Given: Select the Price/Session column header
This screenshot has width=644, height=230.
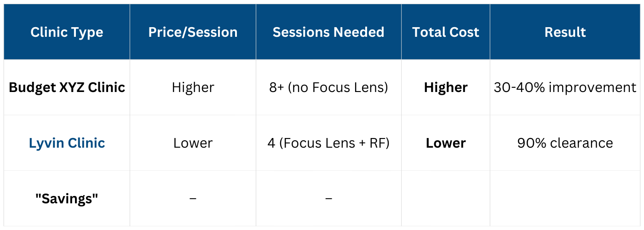Looking at the screenshot, I should (193, 32).
